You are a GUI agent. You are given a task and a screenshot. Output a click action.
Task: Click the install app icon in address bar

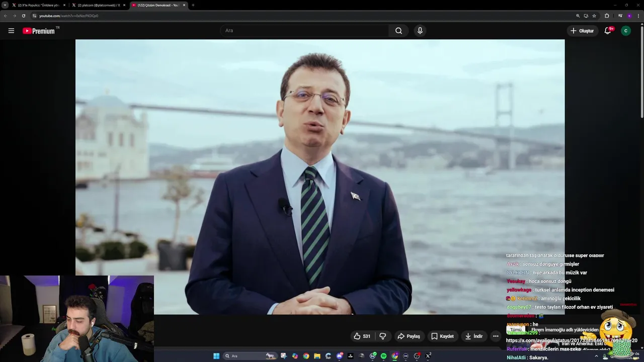pos(586,16)
